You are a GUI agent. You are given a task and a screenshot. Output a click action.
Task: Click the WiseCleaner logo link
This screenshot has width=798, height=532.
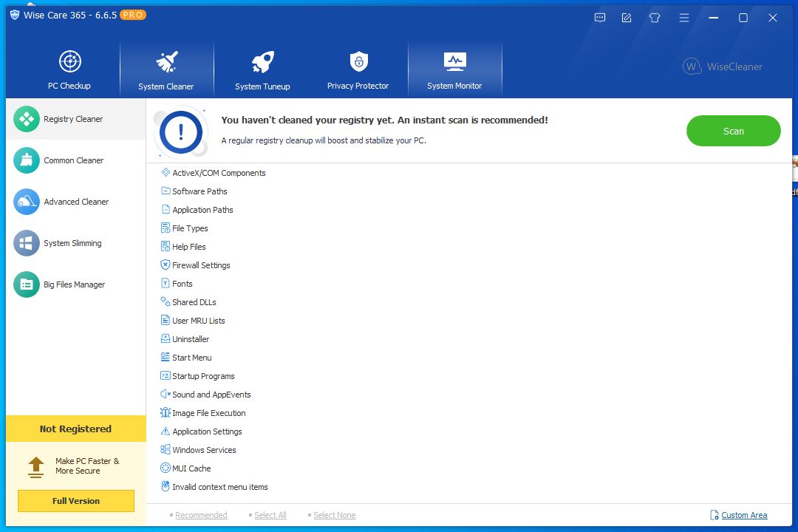pyautogui.click(x=723, y=66)
